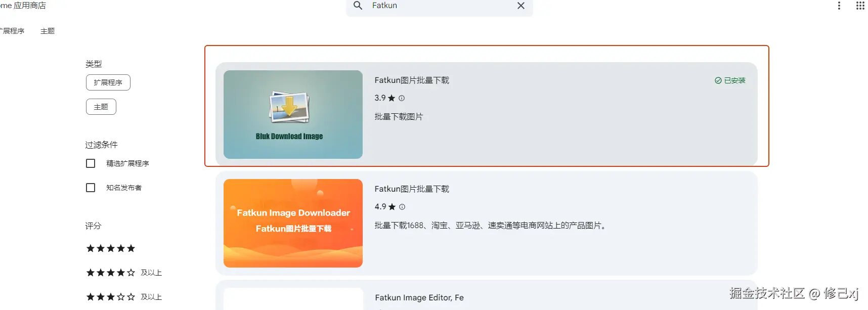Click the Chrome 应用商店 store title
868x310 pixels.
(x=23, y=6)
